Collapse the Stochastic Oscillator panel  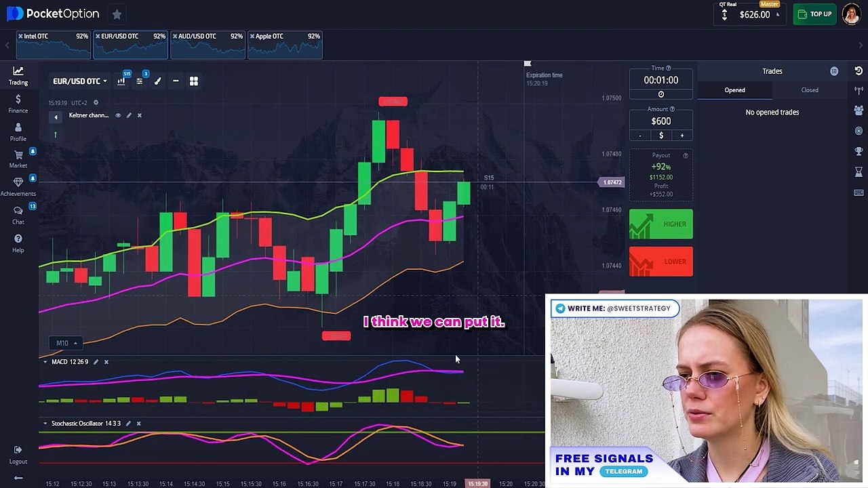click(45, 424)
